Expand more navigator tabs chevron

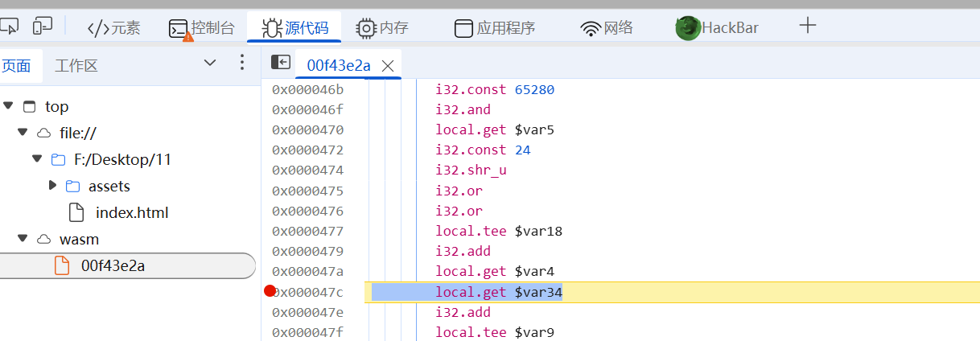coord(210,63)
